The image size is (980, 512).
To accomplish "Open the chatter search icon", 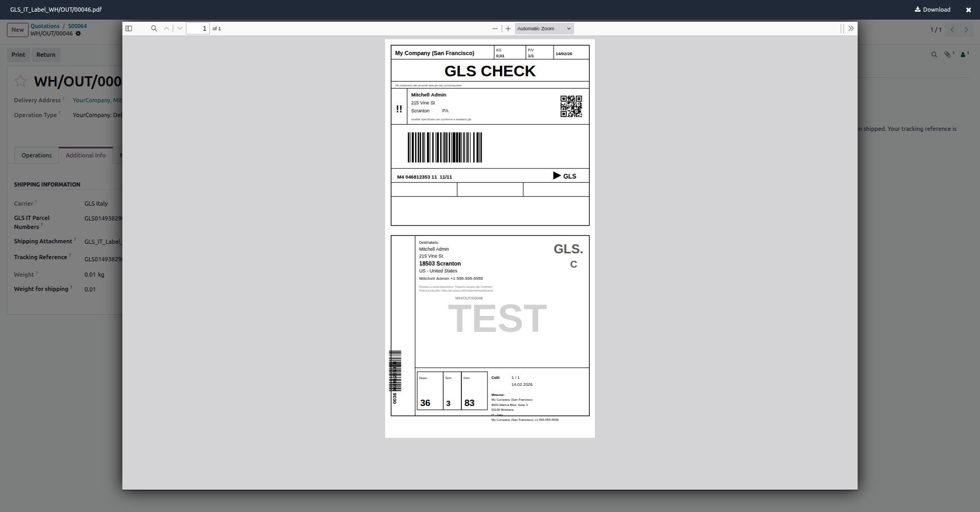I will pos(934,55).
